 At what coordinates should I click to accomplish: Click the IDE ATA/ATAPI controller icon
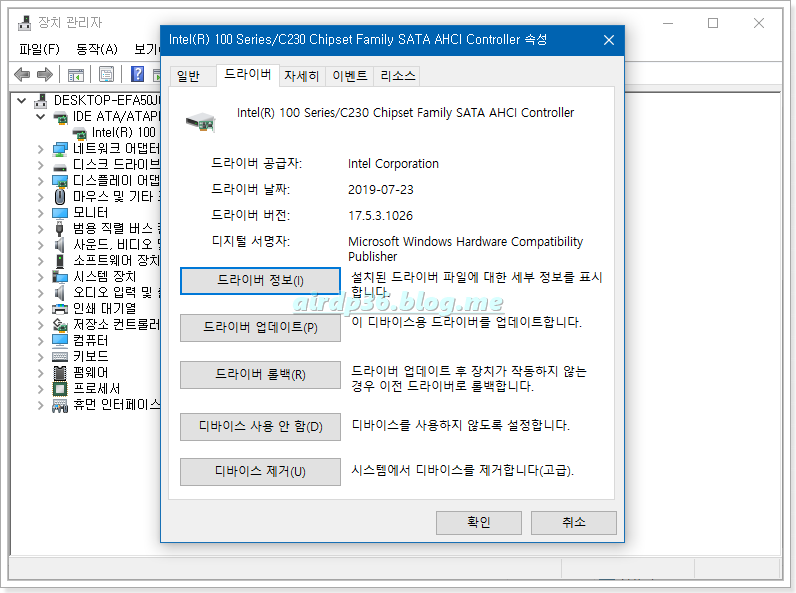point(60,117)
